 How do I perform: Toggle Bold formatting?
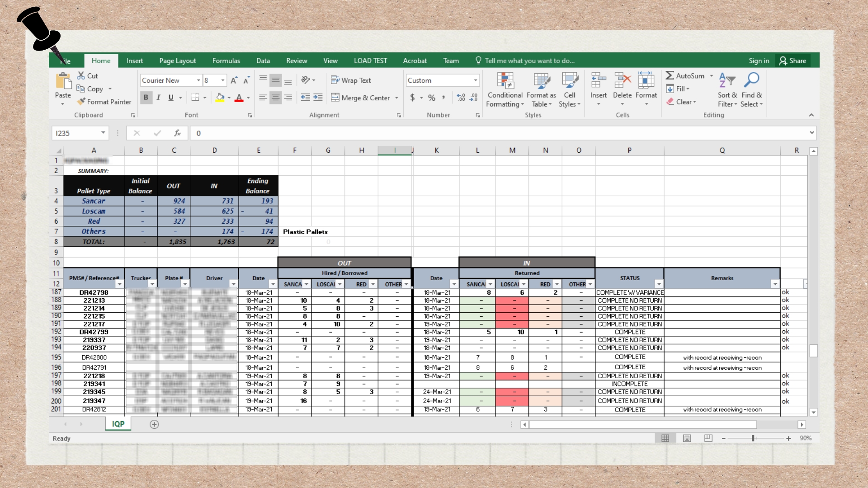tap(146, 98)
